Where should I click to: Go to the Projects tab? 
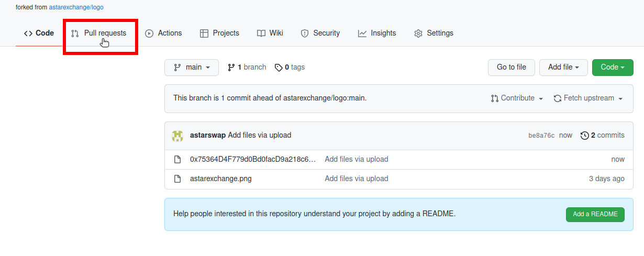219,33
